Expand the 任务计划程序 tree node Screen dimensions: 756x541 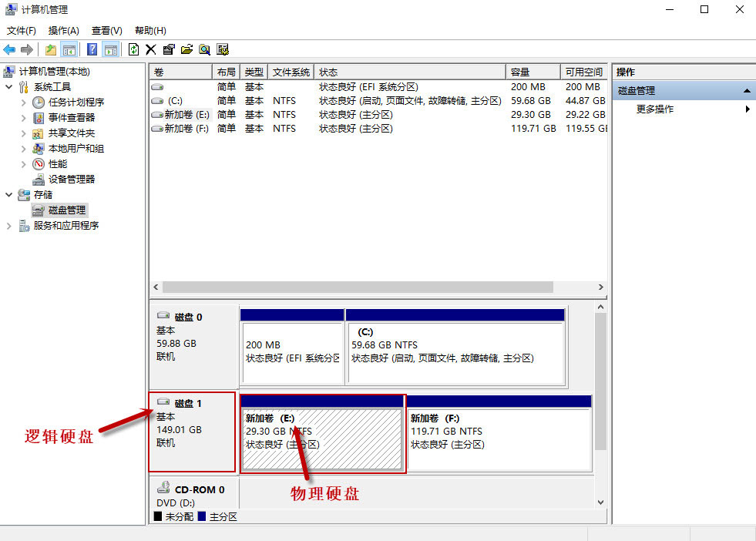click(23, 102)
